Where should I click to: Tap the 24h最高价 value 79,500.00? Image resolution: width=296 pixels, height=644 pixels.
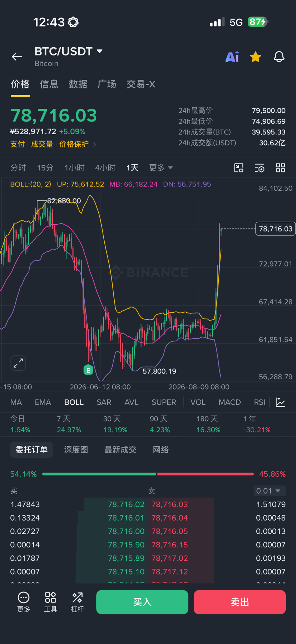268,111
